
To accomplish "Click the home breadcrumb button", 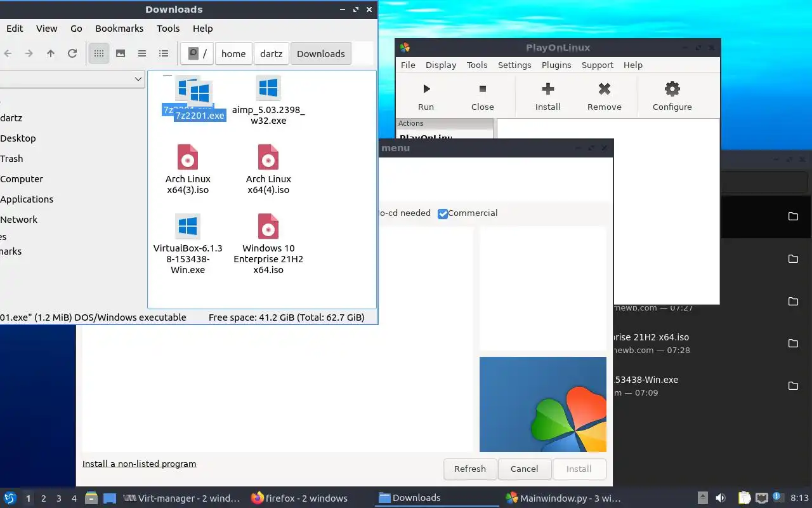I will [x=233, y=54].
